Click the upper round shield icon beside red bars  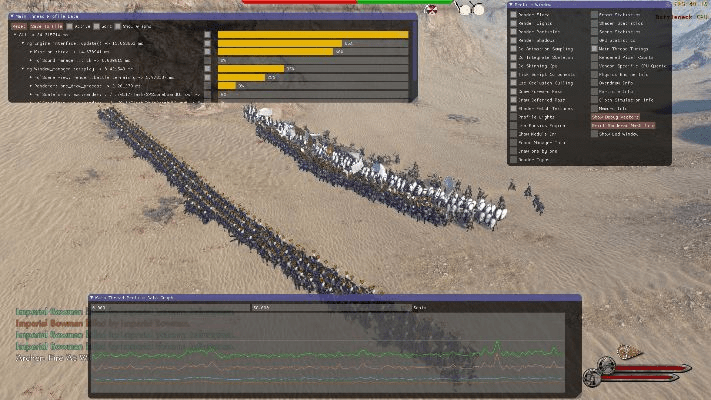tap(605, 365)
